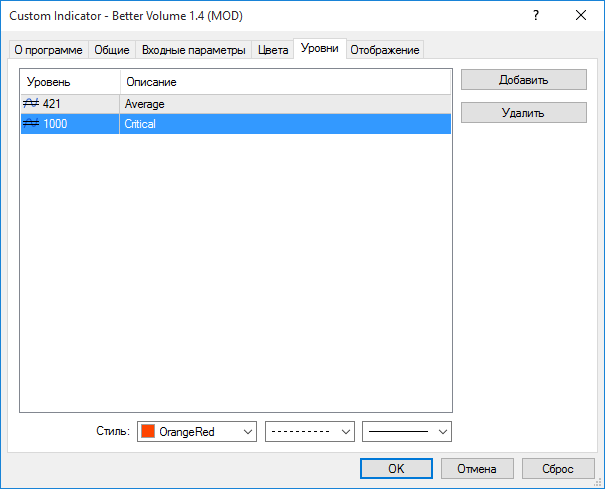
Task: Cancel with the Отмена button
Action: click(477, 468)
